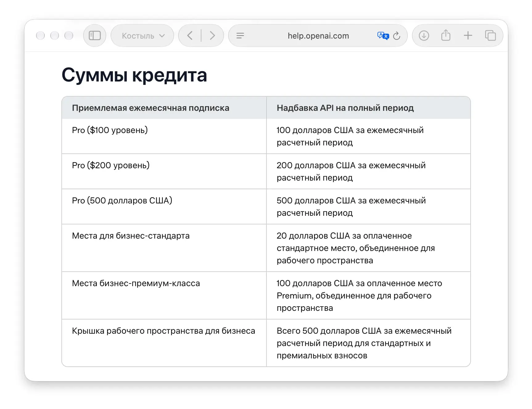Image resolution: width=532 pixels, height=409 pixels.
Task: Open the page translation icon
Action: (383, 35)
